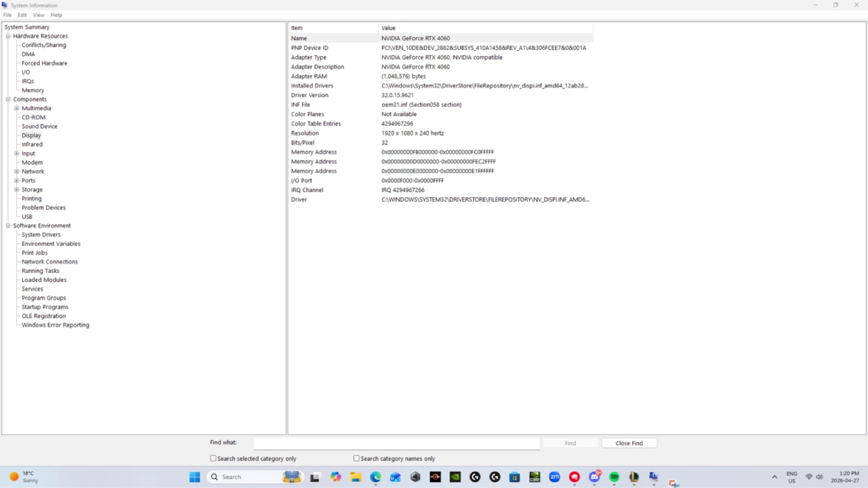Select CD-ROM under Components
The height and width of the screenshot is (488, 868).
[34, 117]
